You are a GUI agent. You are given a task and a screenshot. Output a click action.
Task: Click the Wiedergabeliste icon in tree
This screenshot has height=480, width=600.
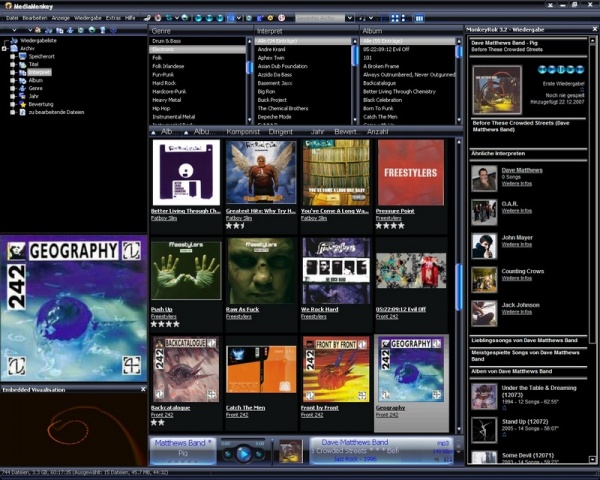point(14,39)
